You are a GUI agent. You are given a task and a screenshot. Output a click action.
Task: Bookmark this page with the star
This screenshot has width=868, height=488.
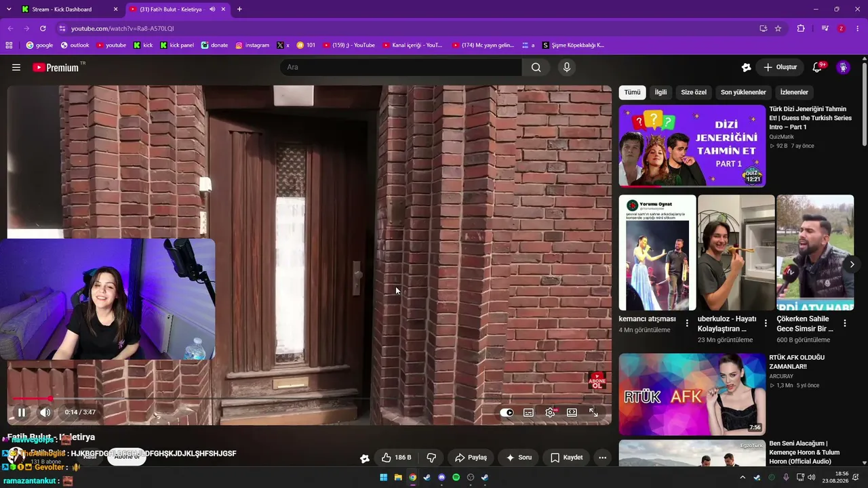(778, 28)
